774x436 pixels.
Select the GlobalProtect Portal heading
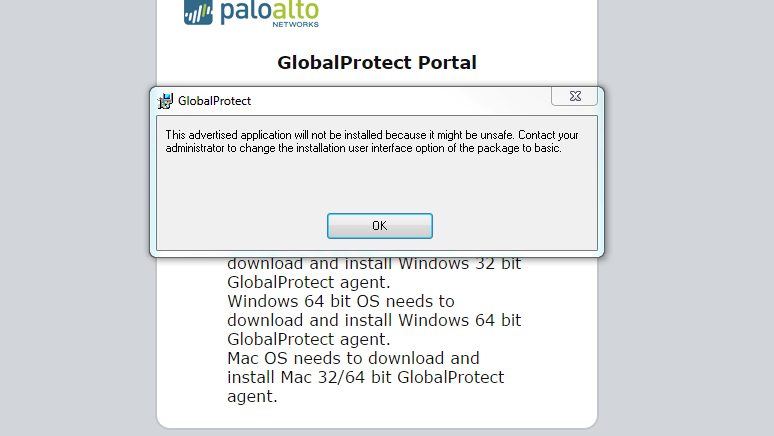[x=377, y=63]
